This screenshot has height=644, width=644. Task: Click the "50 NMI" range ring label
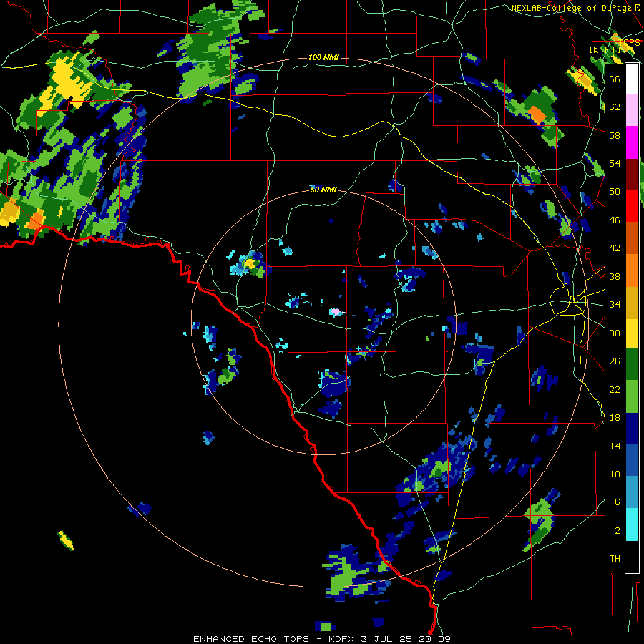[x=323, y=190]
